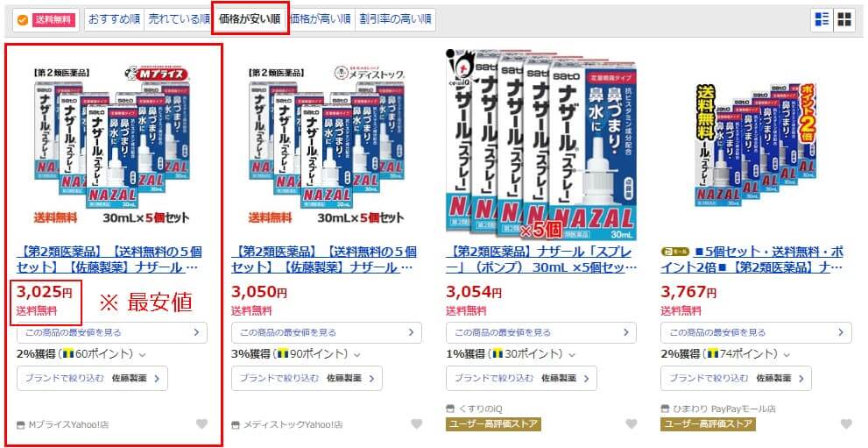Expand the 60ポイント details chevron

pos(142,354)
